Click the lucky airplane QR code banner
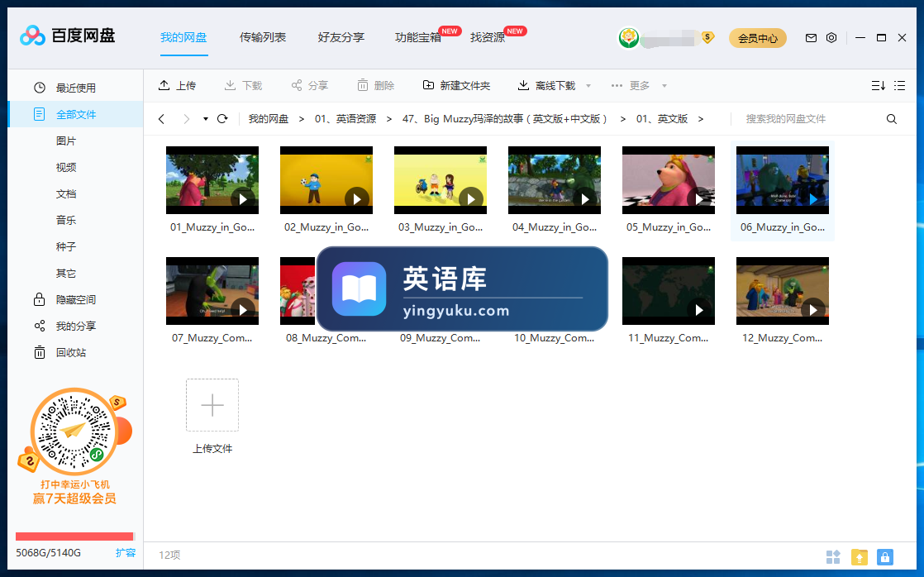924x577 pixels. pos(75,447)
